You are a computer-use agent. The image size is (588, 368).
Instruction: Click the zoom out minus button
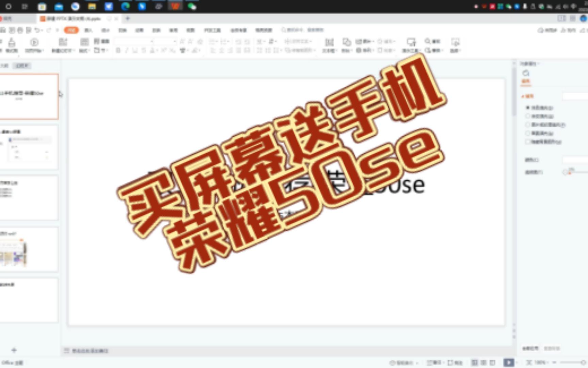[554, 363]
